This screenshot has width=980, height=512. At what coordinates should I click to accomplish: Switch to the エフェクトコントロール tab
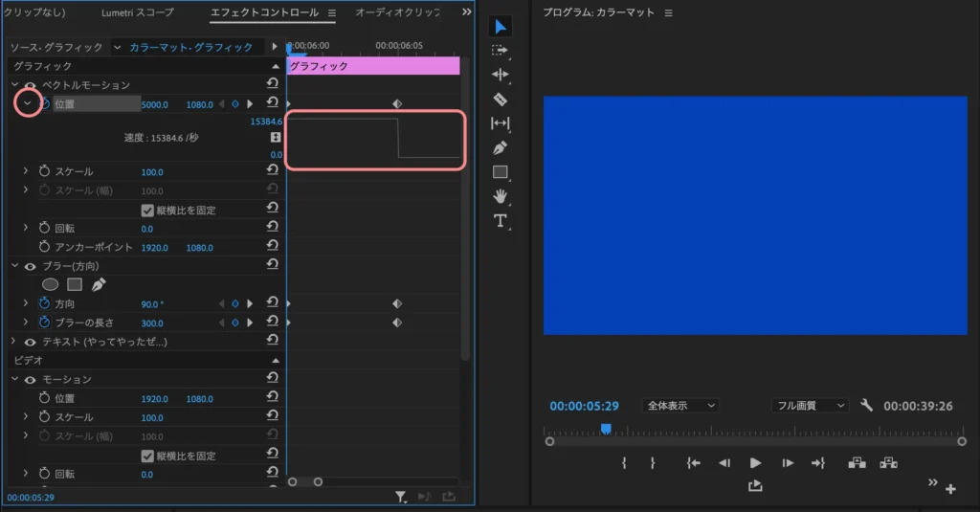click(x=264, y=11)
